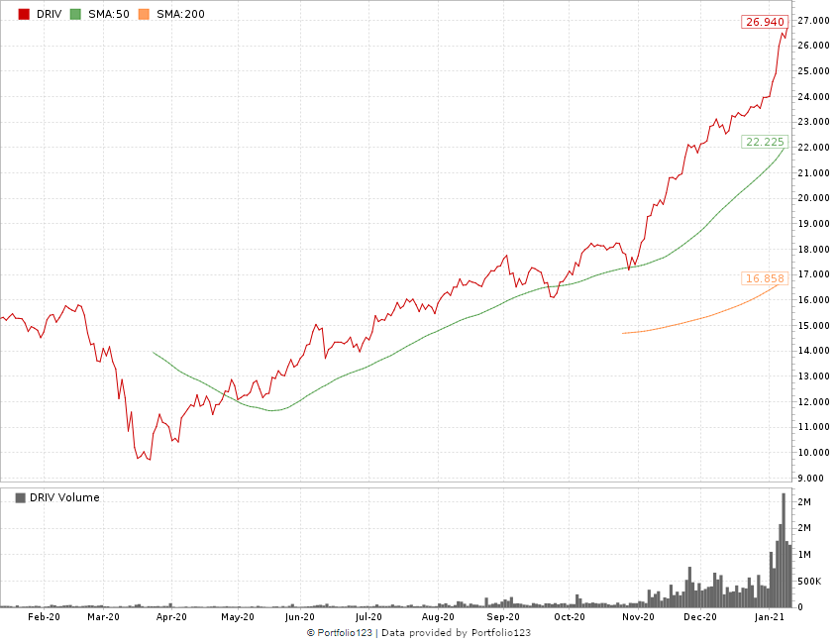Click the 26.940 last price tag
Image resolution: width=837 pixels, height=644 pixels.
[x=763, y=22]
